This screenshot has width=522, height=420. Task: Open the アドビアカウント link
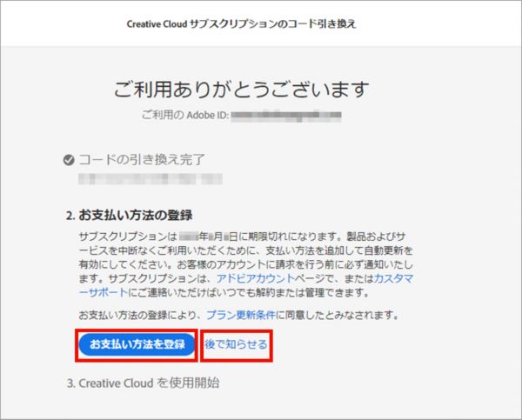pyautogui.click(x=256, y=278)
